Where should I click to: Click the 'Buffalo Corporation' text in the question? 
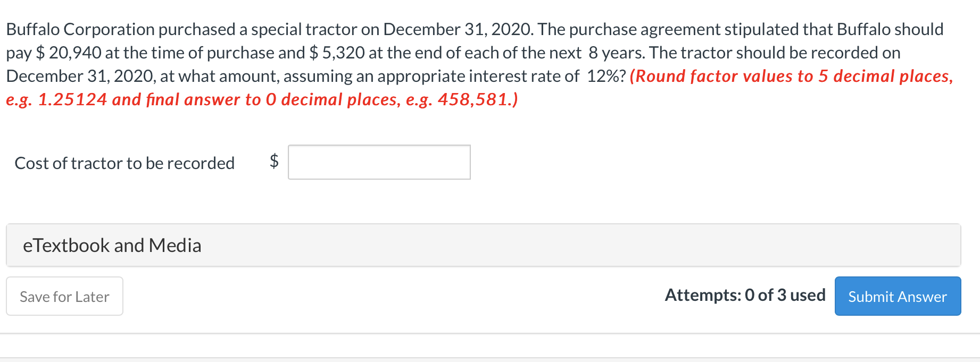pos(80,29)
